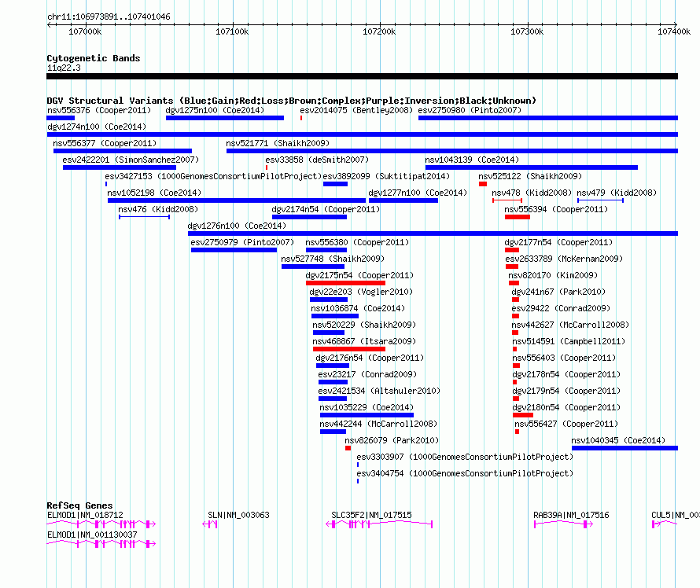Open dgv2177n54 (Cooper2011) variant
Viewport: 700px width, 588px height.
(558, 242)
